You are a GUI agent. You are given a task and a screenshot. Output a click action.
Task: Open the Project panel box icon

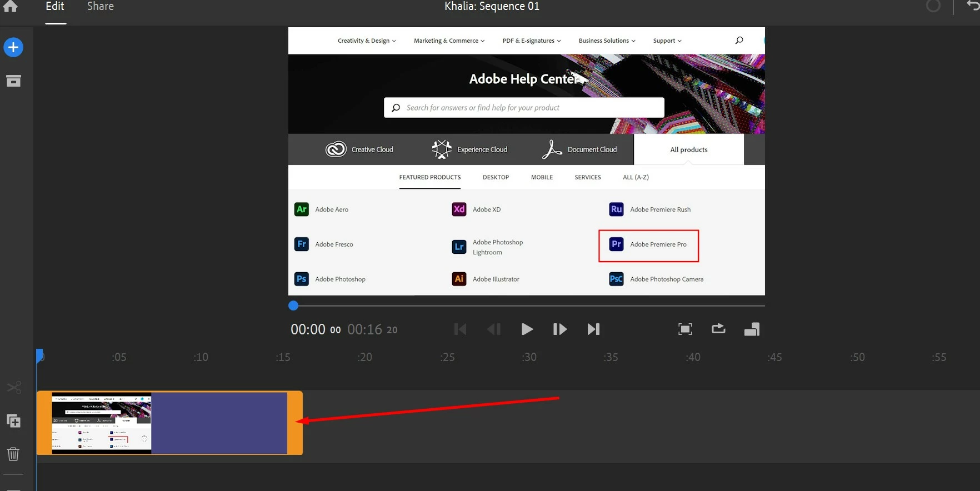pos(13,81)
